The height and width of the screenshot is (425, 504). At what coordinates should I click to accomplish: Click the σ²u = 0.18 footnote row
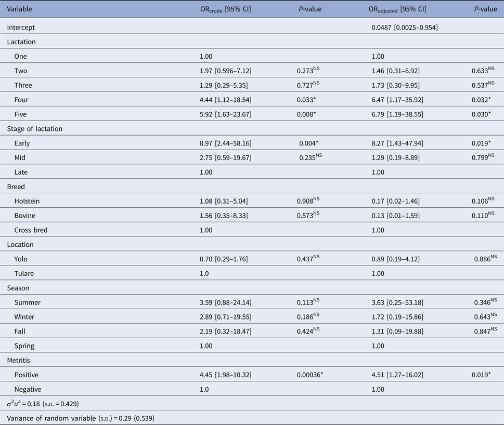pos(43,404)
